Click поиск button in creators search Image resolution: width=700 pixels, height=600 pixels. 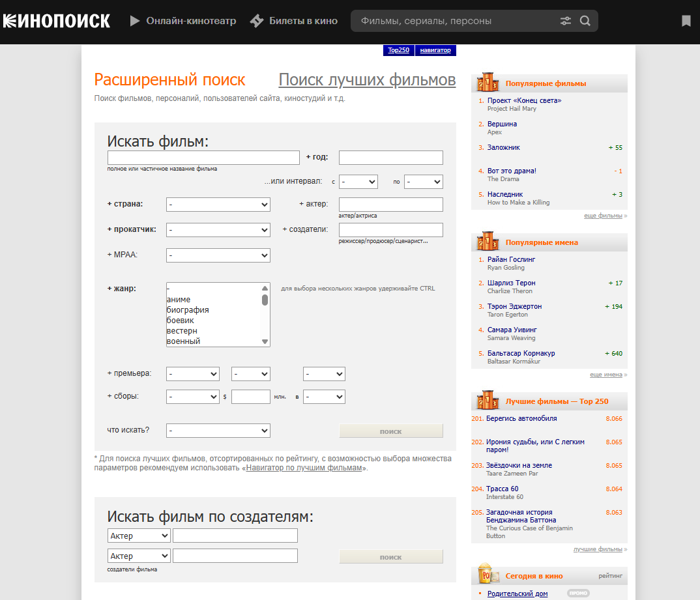(x=391, y=557)
